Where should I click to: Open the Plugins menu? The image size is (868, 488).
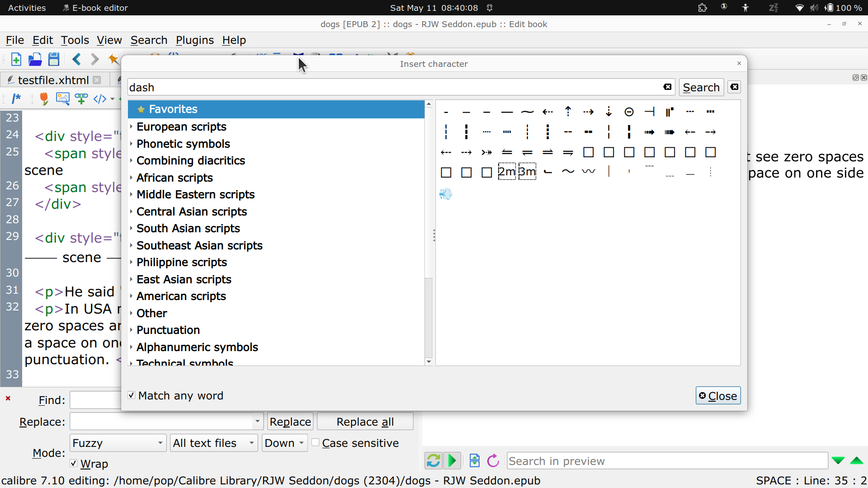(194, 40)
